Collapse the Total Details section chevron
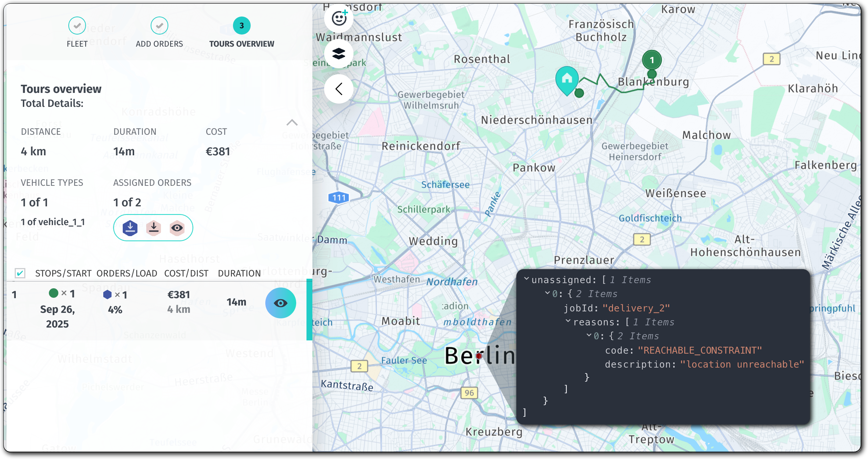The image size is (868, 459). (292, 123)
